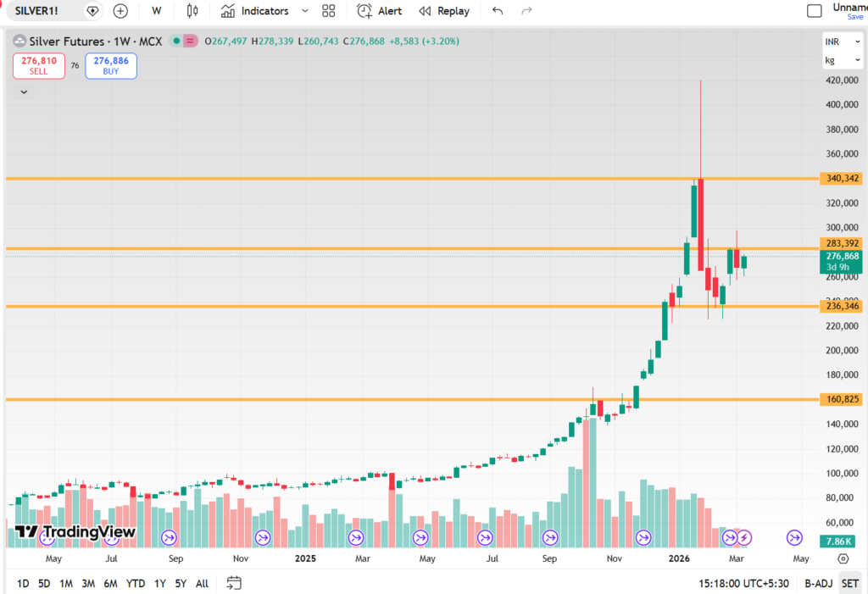The height and width of the screenshot is (594, 868).
Task: Click the layout selection square icon
Action: 815,11
